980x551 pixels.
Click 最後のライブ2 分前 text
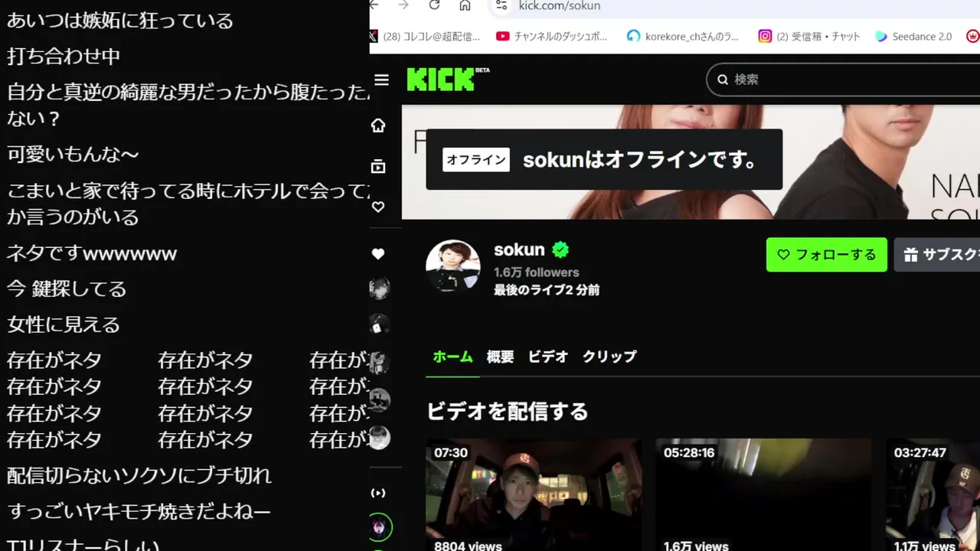coord(547,290)
